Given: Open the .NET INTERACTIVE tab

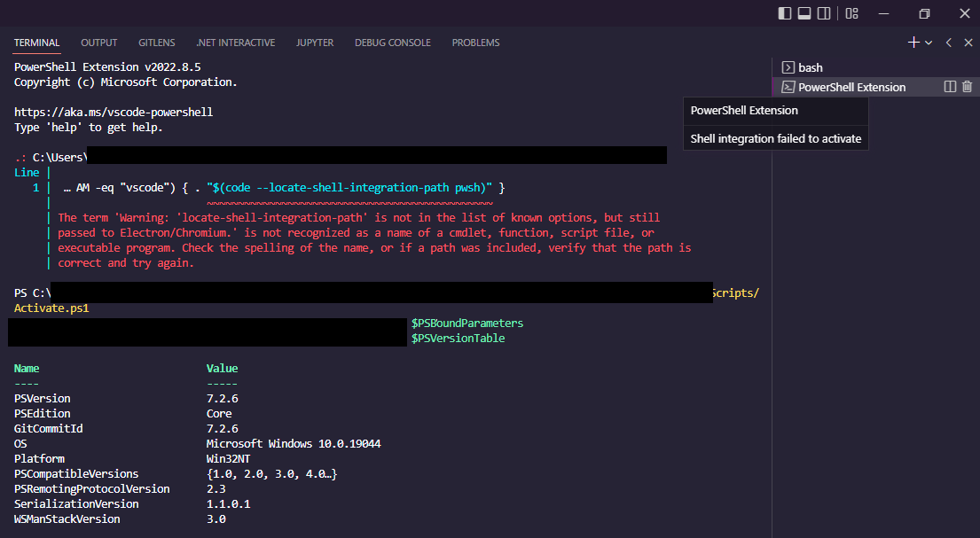Looking at the screenshot, I should click(x=236, y=42).
